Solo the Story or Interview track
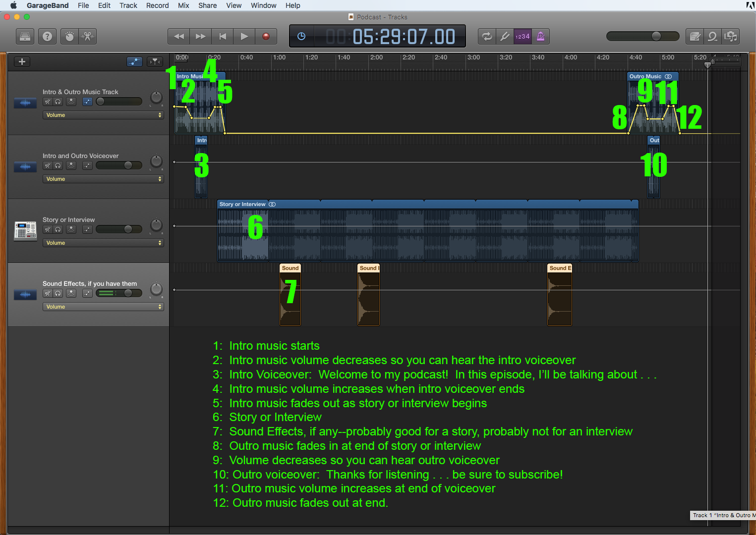 tap(58, 229)
